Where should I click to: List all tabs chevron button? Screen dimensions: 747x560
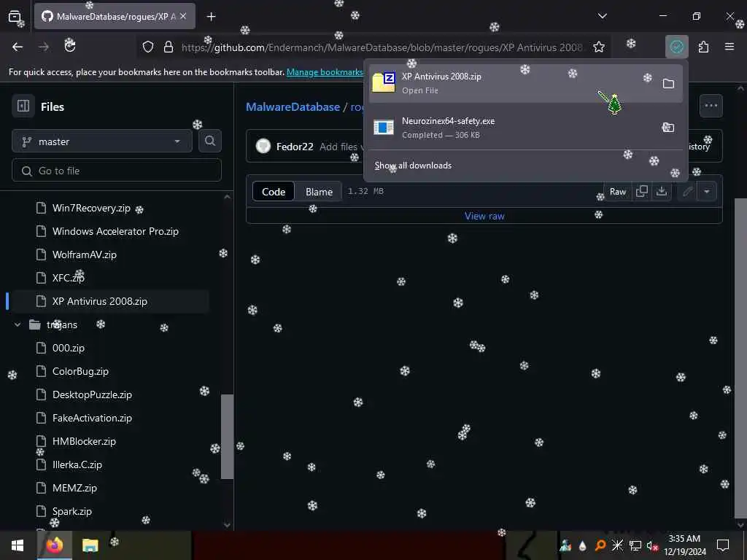[x=602, y=16]
